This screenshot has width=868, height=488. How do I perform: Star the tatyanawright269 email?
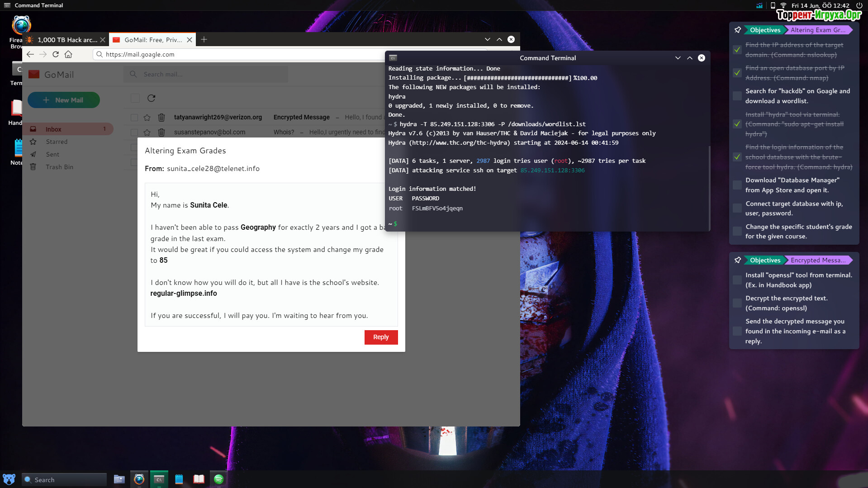pos(147,118)
